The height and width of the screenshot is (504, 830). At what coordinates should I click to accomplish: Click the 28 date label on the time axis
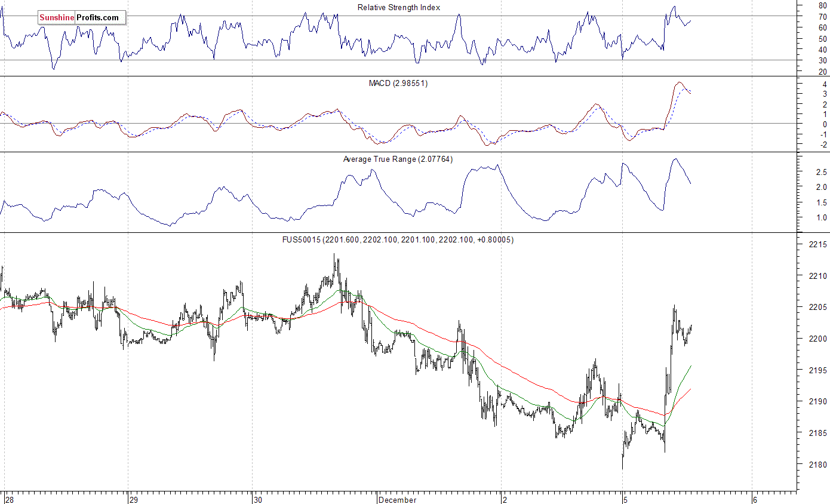(9, 500)
